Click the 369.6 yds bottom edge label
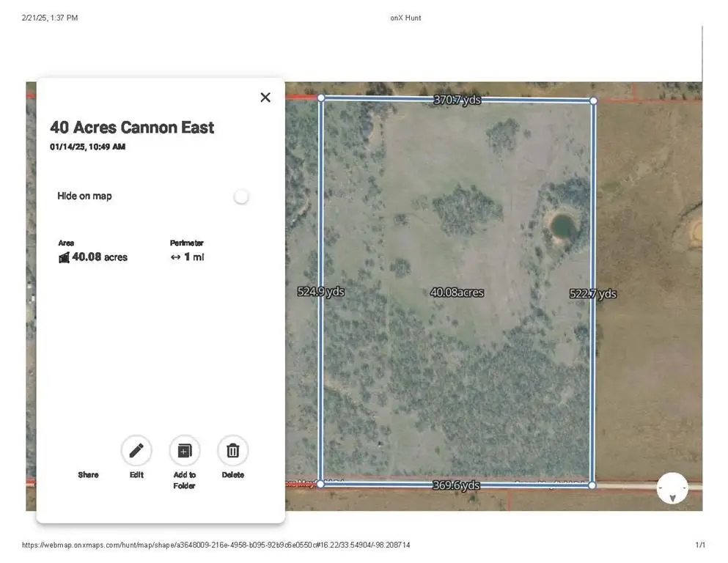 tap(456, 485)
